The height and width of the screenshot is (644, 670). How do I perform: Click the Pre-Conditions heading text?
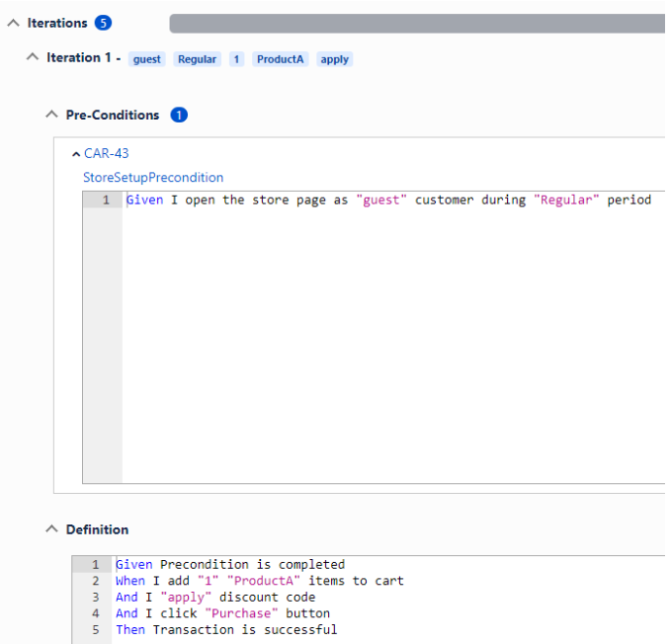(x=113, y=115)
